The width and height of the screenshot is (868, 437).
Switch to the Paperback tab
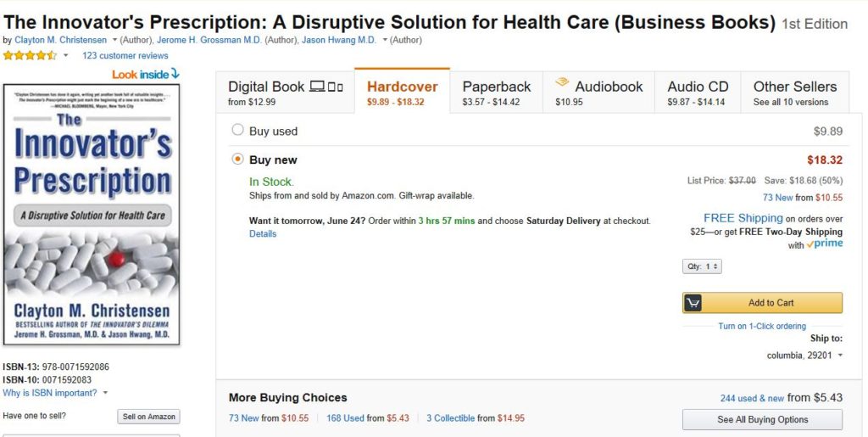tap(496, 92)
